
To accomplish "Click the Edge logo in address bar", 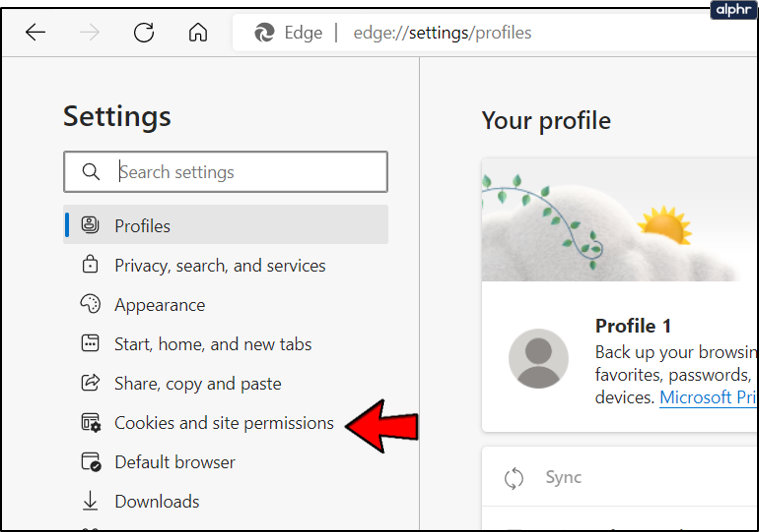I will point(265,33).
